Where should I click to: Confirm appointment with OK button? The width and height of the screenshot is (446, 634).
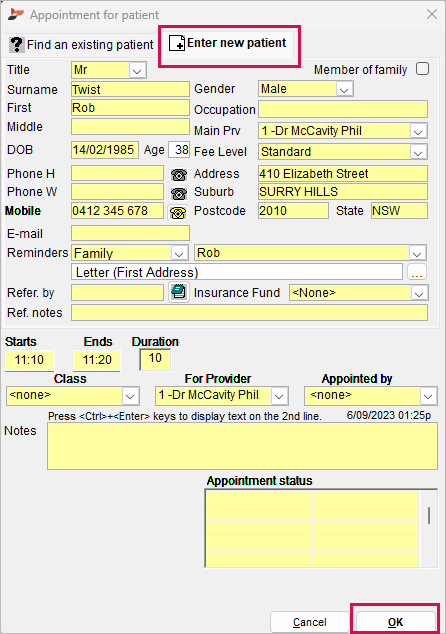(x=395, y=622)
